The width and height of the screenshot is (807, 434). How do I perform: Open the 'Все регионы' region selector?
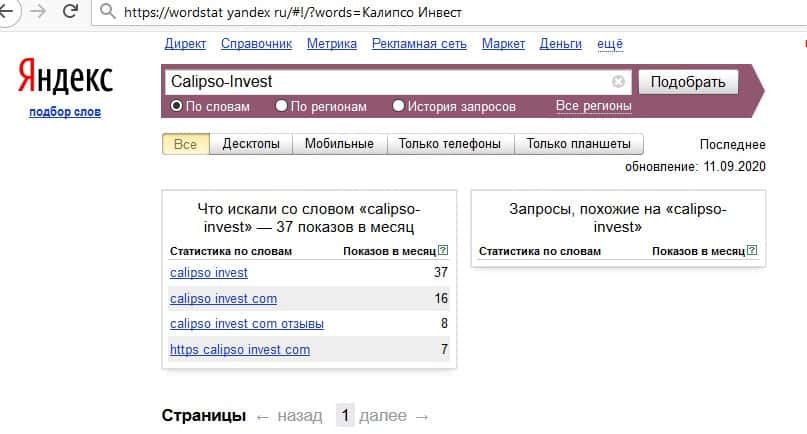coord(593,106)
